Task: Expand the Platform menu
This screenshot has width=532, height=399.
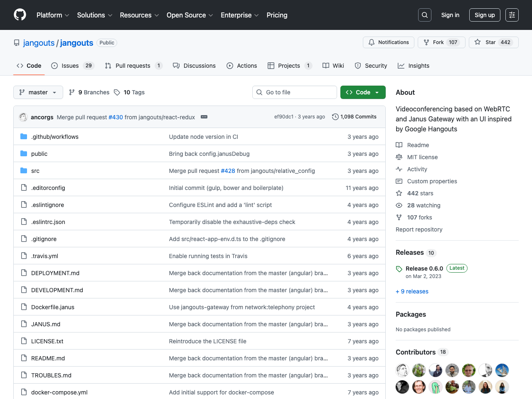Action: pos(52,15)
